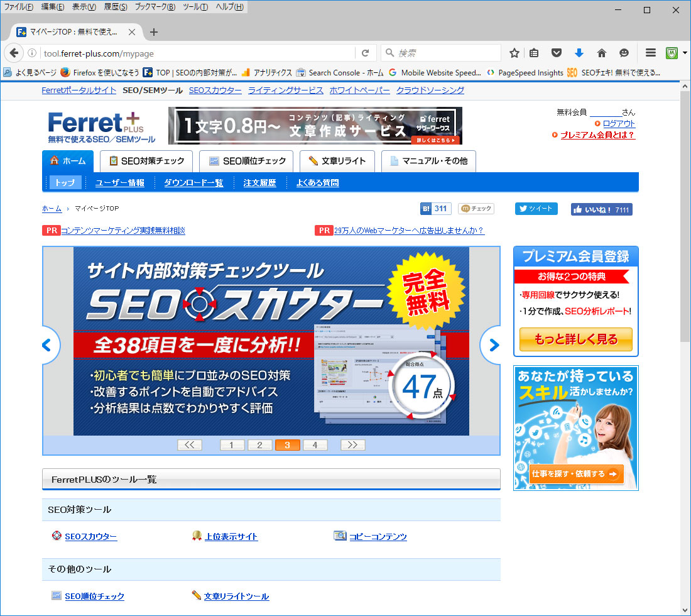Open the 表示 menu
The width and height of the screenshot is (691, 616).
pyautogui.click(x=84, y=7)
